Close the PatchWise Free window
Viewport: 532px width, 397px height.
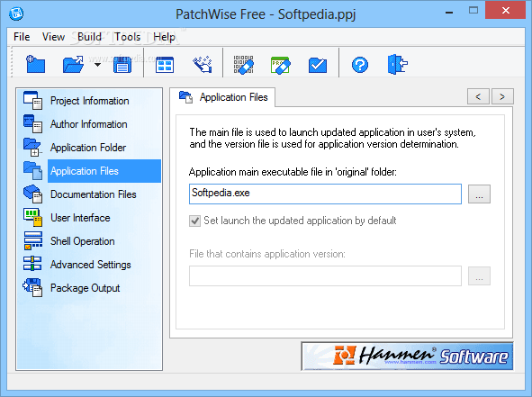(x=506, y=10)
